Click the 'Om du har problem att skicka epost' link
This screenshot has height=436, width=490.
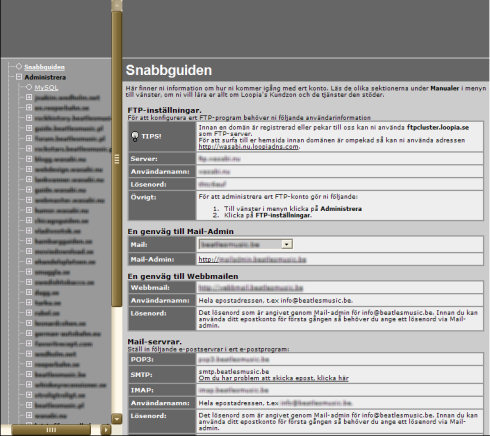coord(273,378)
